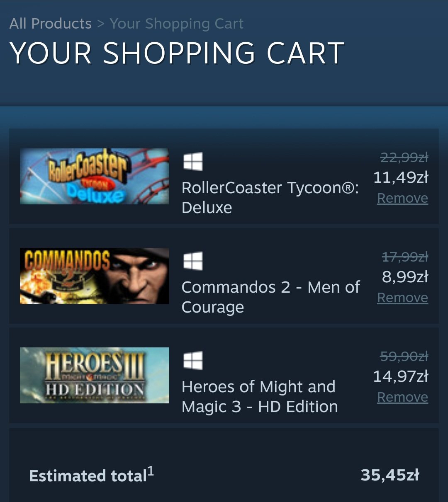
Task: Click Windows icon for Commandos 2
Action: tap(193, 261)
